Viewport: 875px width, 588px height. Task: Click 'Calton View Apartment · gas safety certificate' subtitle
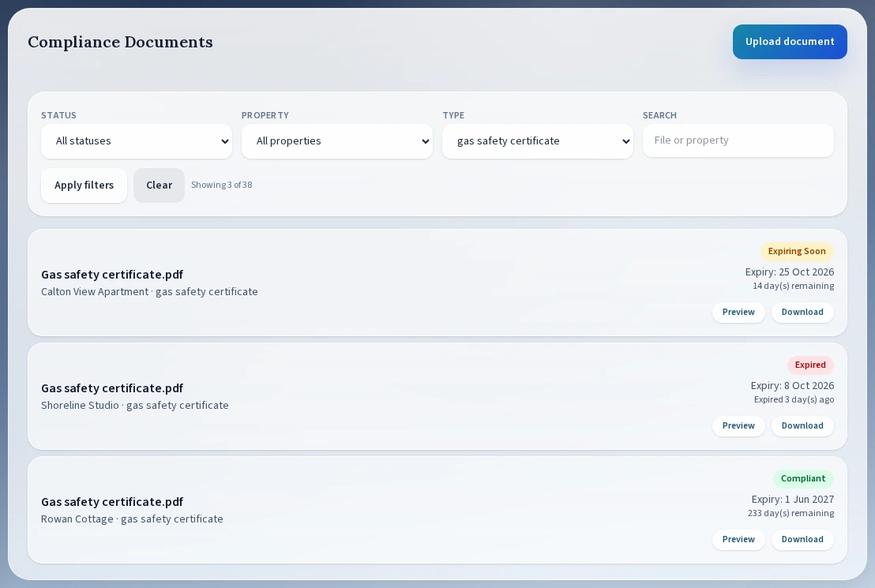point(149,292)
